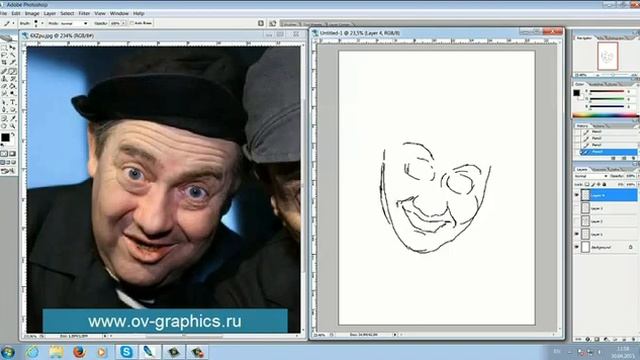Image resolution: width=640 pixels, height=360 pixels.
Task: Open the Layer menu
Action: (50, 13)
